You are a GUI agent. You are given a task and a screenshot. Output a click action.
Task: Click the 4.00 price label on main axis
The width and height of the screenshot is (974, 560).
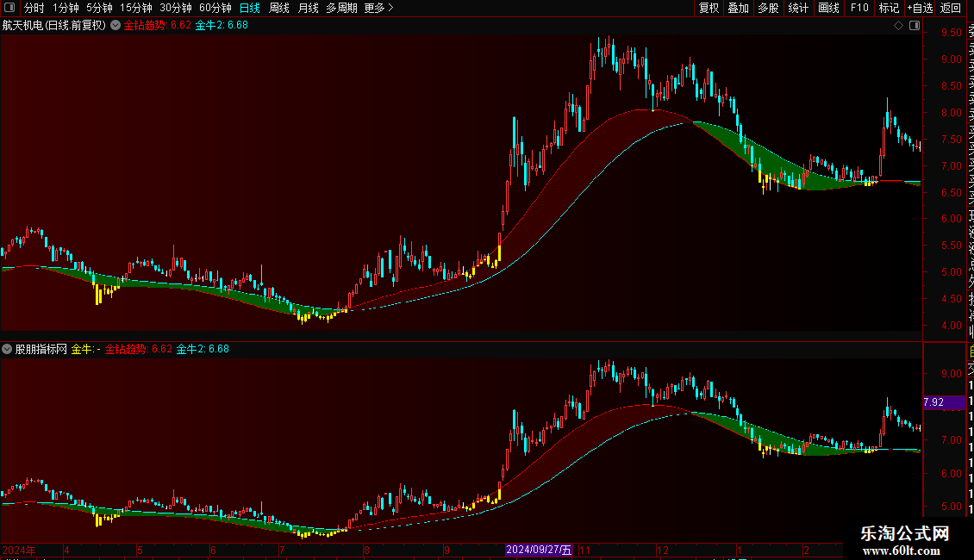(x=951, y=326)
